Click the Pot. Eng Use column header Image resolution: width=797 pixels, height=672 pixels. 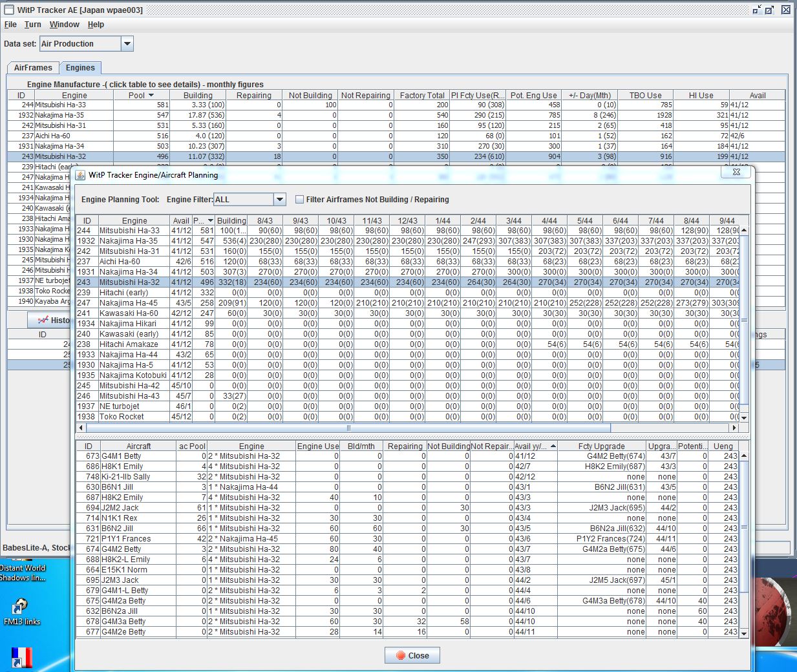coord(533,95)
